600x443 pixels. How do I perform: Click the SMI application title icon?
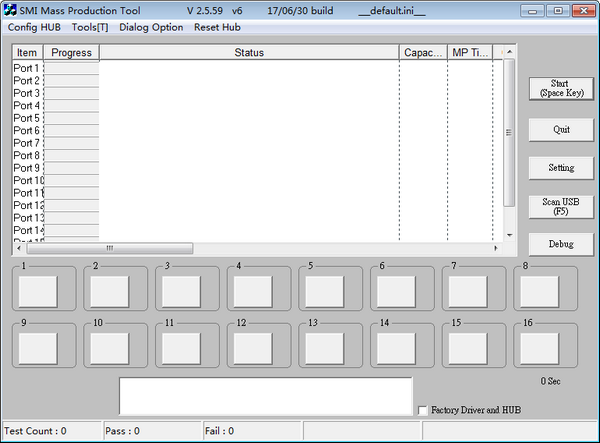click(10, 10)
